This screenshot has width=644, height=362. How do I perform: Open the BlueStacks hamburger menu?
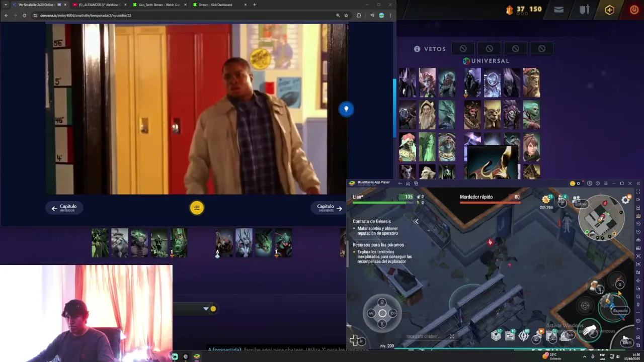pyautogui.click(x=605, y=184)
